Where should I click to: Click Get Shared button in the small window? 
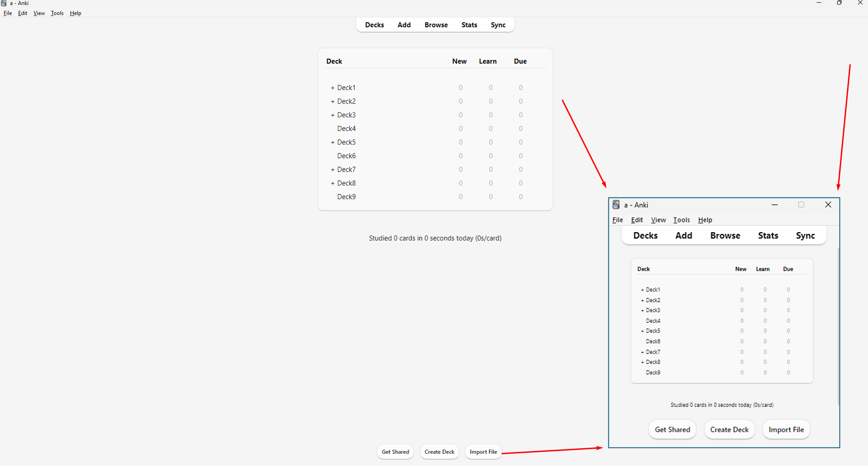672,430
